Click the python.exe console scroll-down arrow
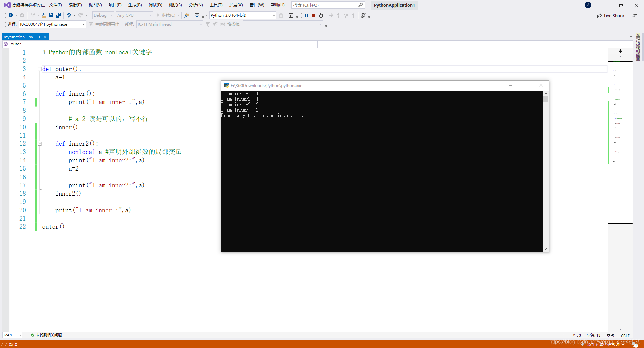 tap(546, 249)
